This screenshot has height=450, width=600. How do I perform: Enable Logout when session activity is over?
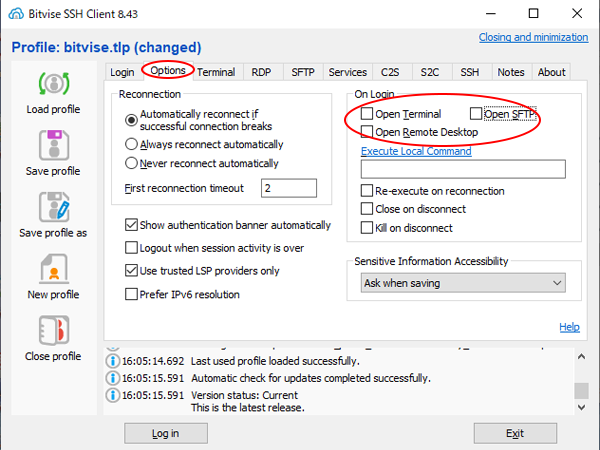[131, 248]
